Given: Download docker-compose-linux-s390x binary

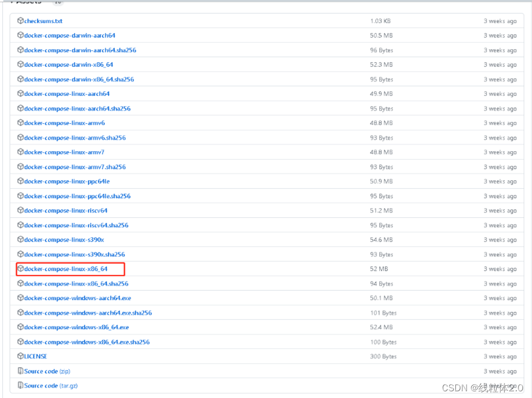Looking at the screenshot, I should pyautogui.click(x=64, y=240).
